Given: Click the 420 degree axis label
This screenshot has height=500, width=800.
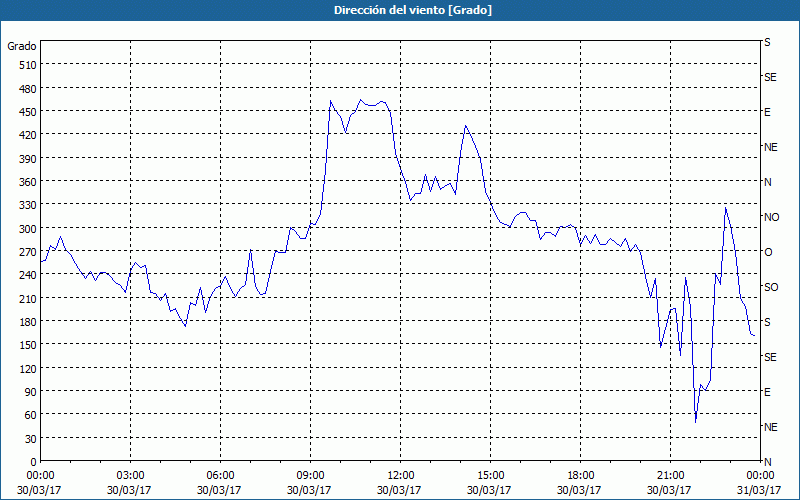Looking at the screenshot, I should pos(28,135).
